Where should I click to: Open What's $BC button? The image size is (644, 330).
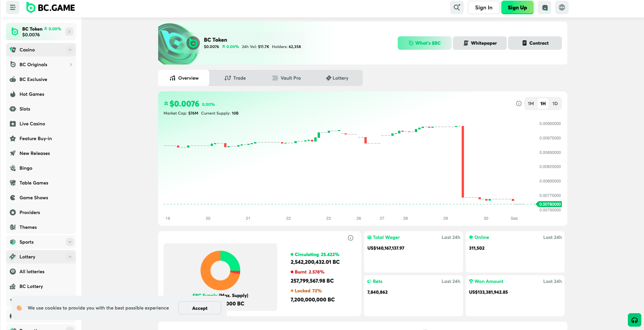(425, 43)
